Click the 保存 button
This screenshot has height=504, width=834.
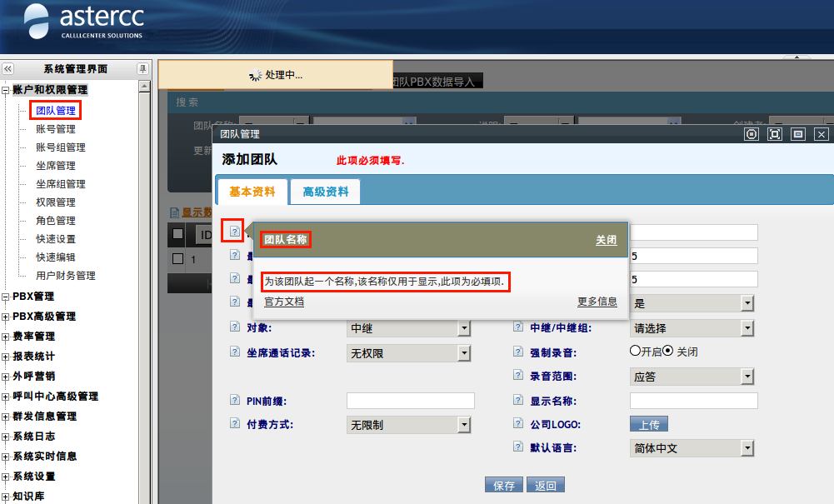tap(504, 485)
